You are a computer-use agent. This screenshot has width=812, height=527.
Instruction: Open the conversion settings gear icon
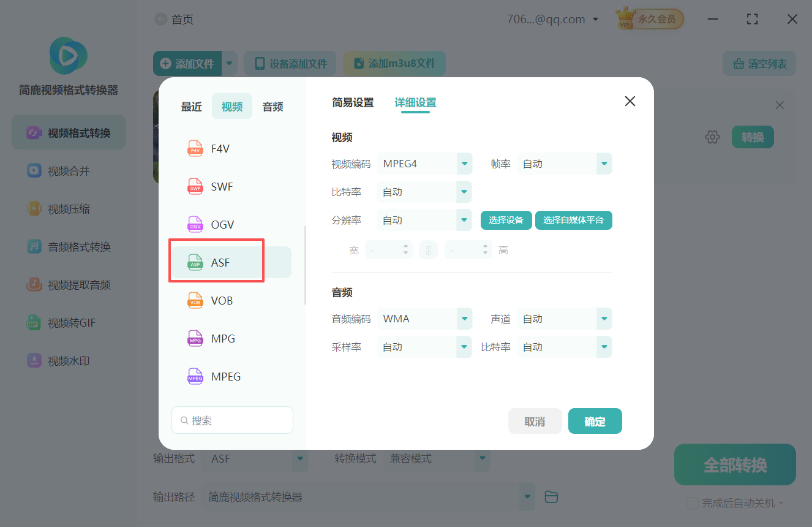[712, 137]
